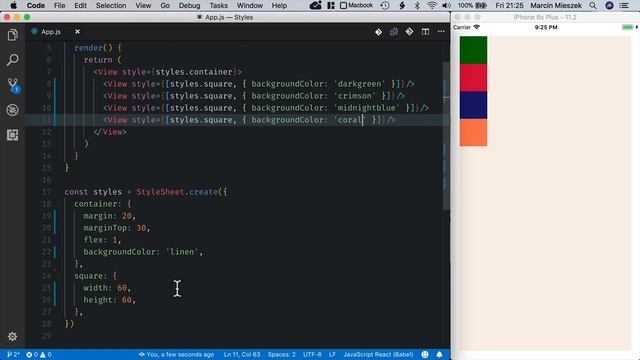
Task: Open Time Machine icon in menu bar
Action: point(385,5)
